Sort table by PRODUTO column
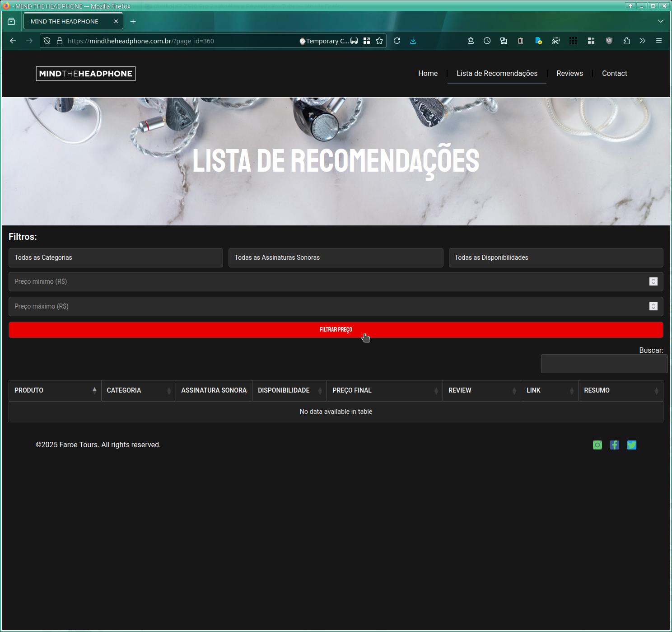This screenshot has height=632, width=672. 54,390
